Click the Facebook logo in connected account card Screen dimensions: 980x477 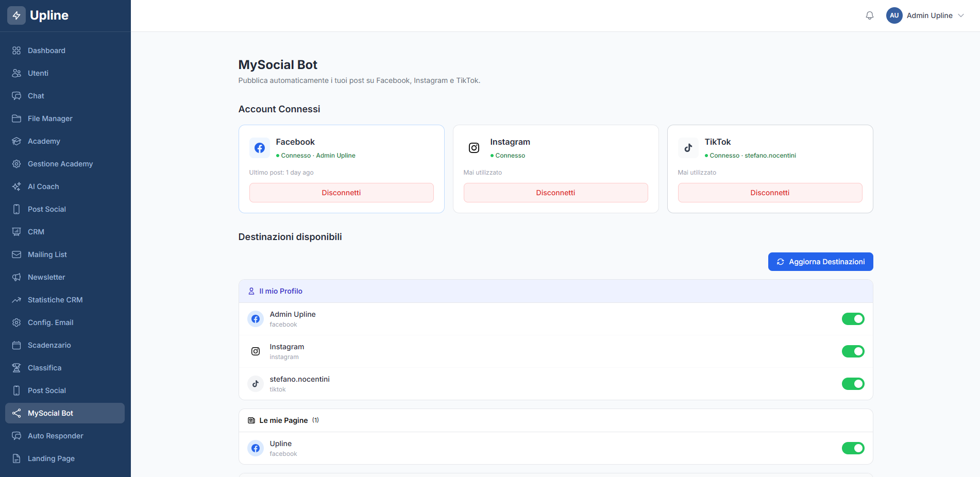pos(260,148)
